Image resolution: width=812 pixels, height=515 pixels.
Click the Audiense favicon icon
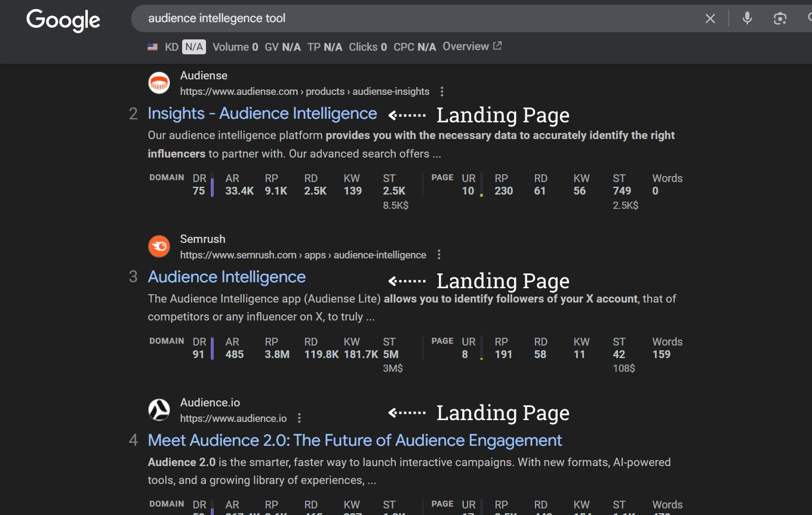pyautogui.click(x=159, y=83)
